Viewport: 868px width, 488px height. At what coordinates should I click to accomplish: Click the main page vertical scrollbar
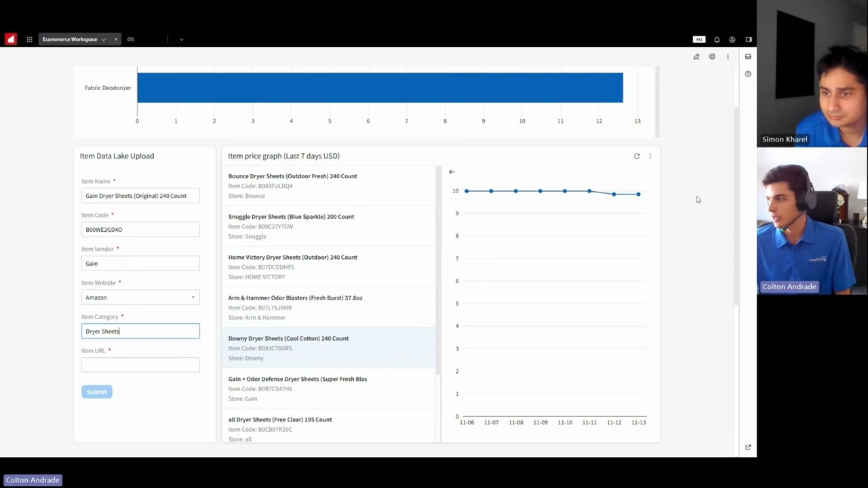click(x=735, y=207)
